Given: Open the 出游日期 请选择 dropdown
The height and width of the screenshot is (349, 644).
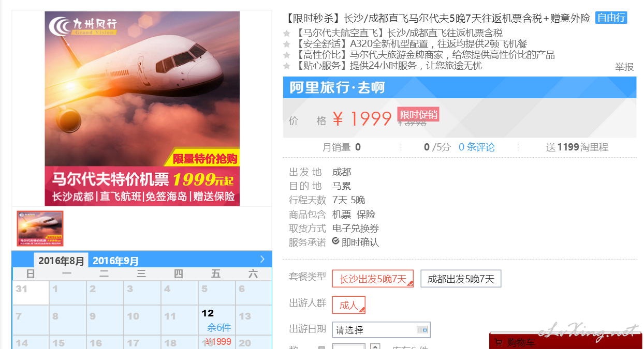Looking at the screenshot, I should click(381, 330).
